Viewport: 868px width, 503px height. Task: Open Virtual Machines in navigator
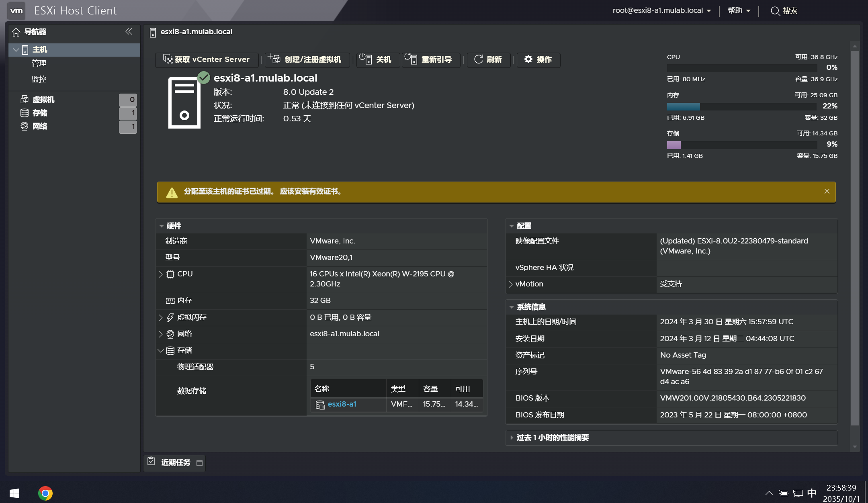pos(43,100)
